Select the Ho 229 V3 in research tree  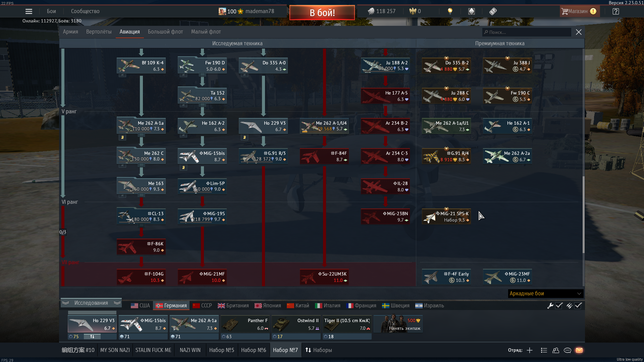point(263,126)
